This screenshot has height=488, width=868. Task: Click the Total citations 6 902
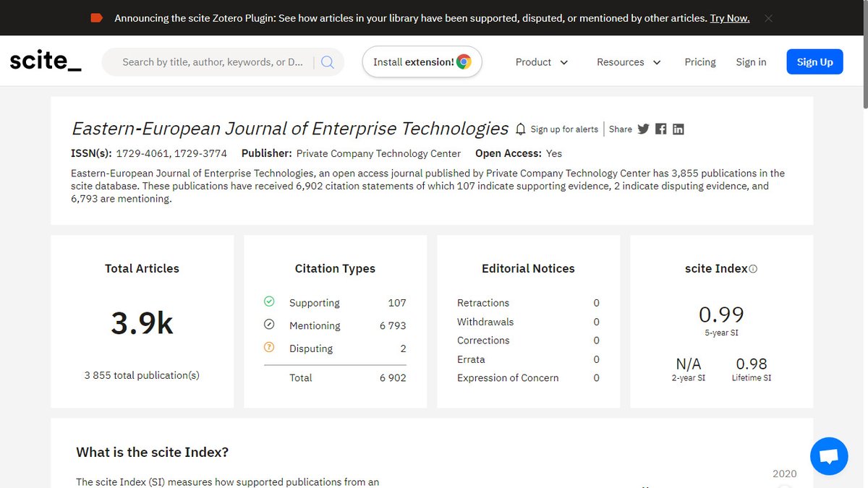click(393, 378)
